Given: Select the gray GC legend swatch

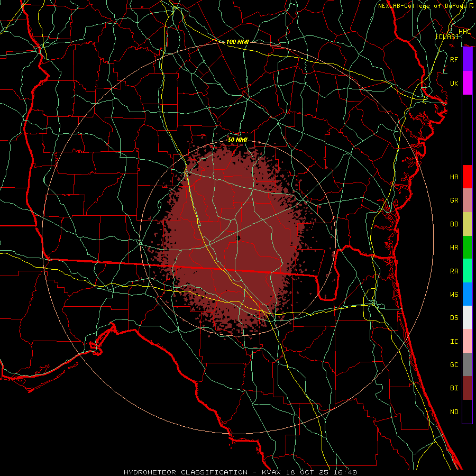Looking at the screenshot, I should (x=467, y=364).
